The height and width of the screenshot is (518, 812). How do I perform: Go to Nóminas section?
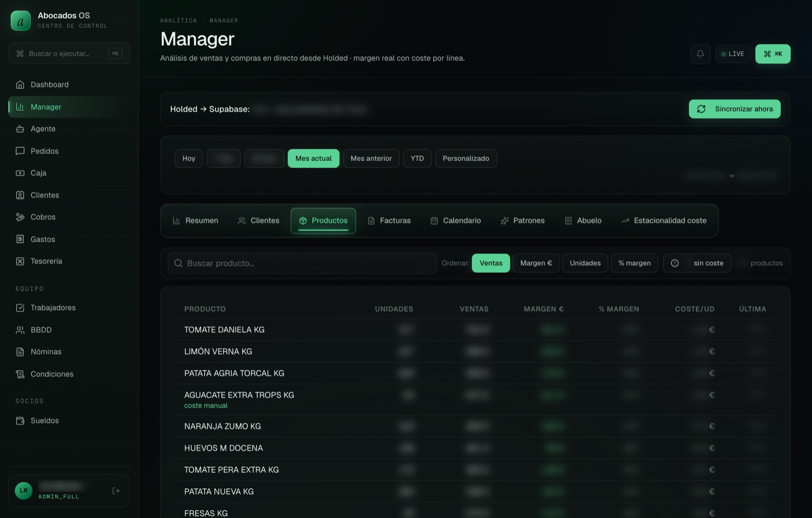point(69,352)
